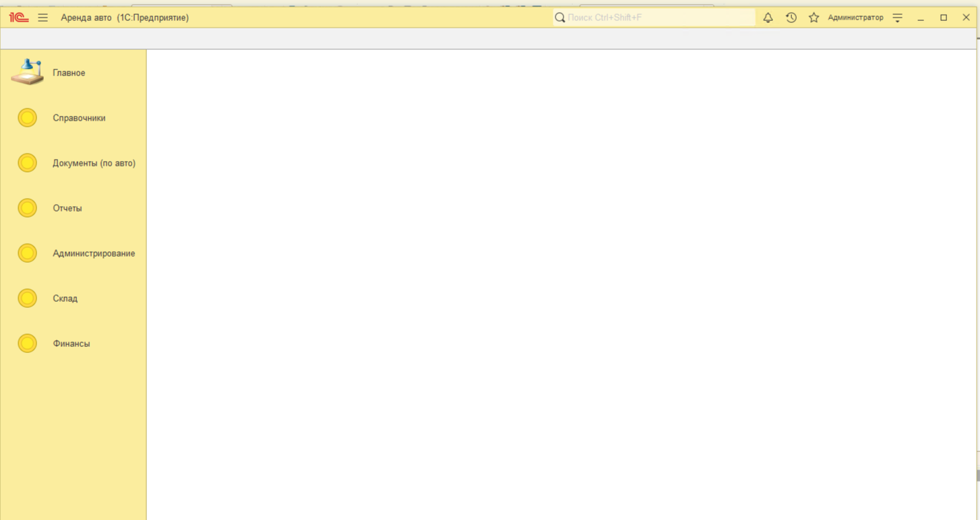Click the yellow circle icon beside Отчеты
Screen dimensions: 980x520
point(27,208)
